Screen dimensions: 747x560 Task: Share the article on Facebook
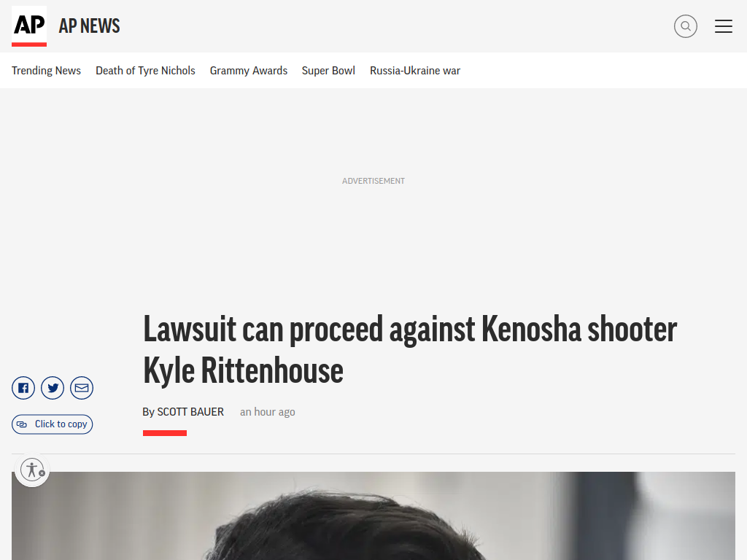pyautogui.click(x=23, y=388)
